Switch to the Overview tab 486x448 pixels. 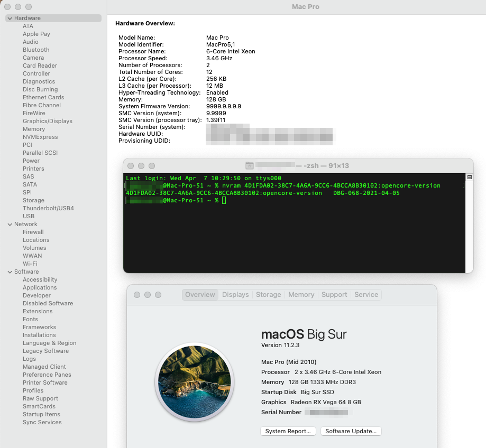[200, 294]
